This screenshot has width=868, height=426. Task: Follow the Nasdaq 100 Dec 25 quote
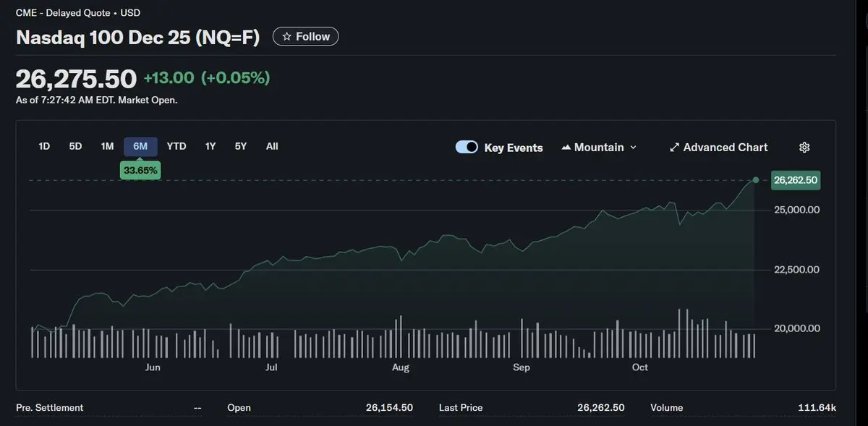[x=306, y=36]
